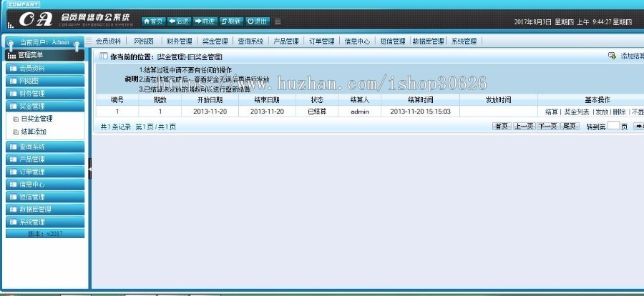Click the 前进 forward button
Viewport: 644px width, 296px height.
click(205, 21)
